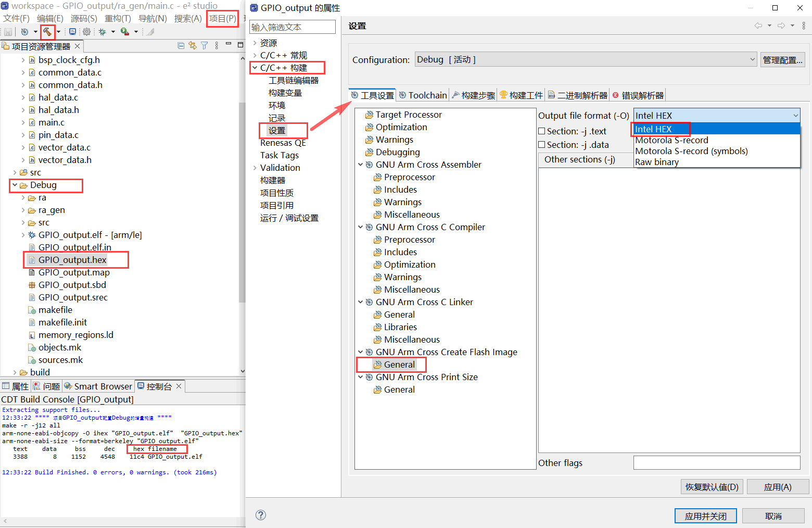Switch to 错误解析器 tab
812x528 pixels.
pyautogui.click(x=638, y=95)
